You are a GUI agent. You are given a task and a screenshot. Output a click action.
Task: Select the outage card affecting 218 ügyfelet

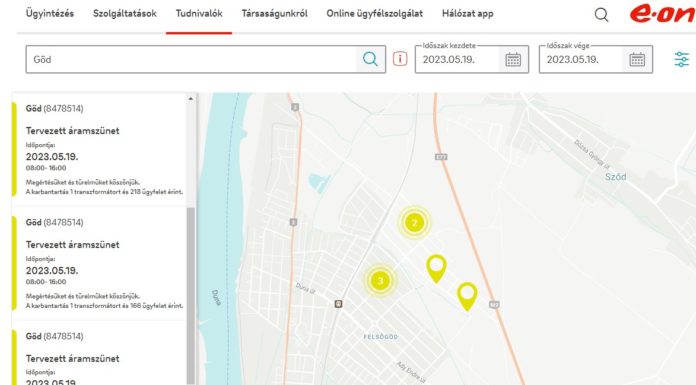point(99,150)
